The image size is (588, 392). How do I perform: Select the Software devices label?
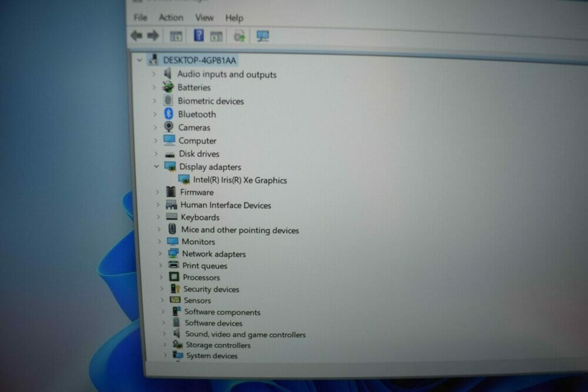pos(213,323)
